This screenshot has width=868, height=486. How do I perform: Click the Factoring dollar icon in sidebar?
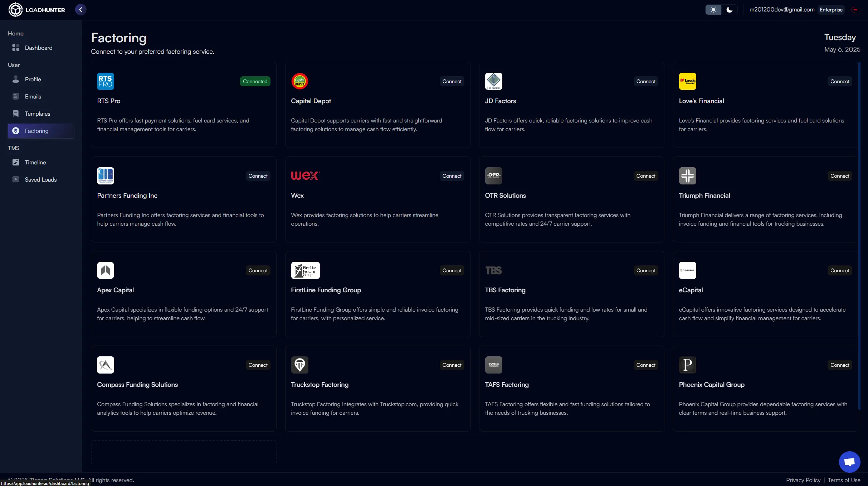16,131
